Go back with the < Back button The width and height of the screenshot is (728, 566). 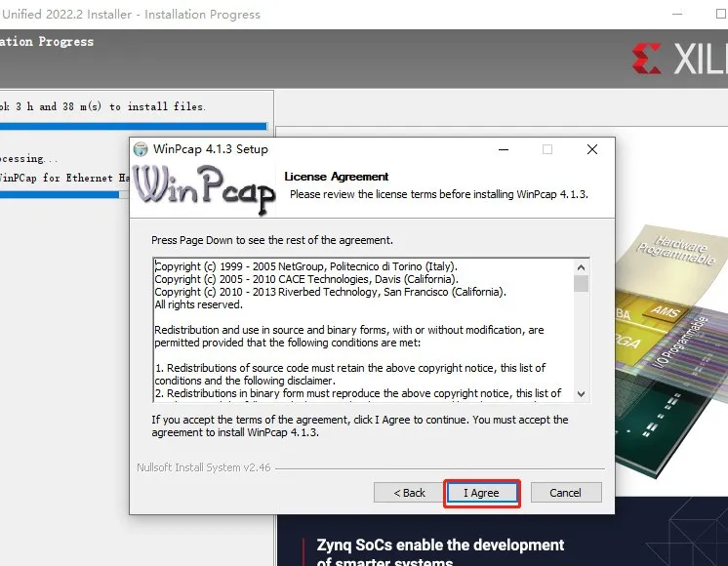[x=409, y=493]
